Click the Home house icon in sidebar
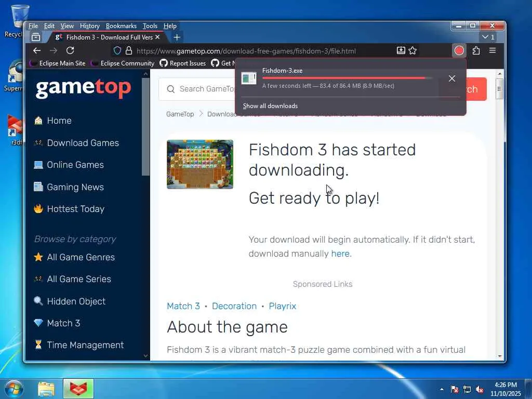The image size is (532, 399). [x=38, y=121]
